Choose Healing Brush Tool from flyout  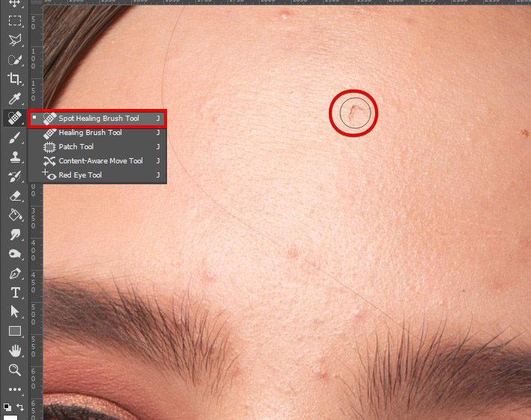click(x=90, y=133)
